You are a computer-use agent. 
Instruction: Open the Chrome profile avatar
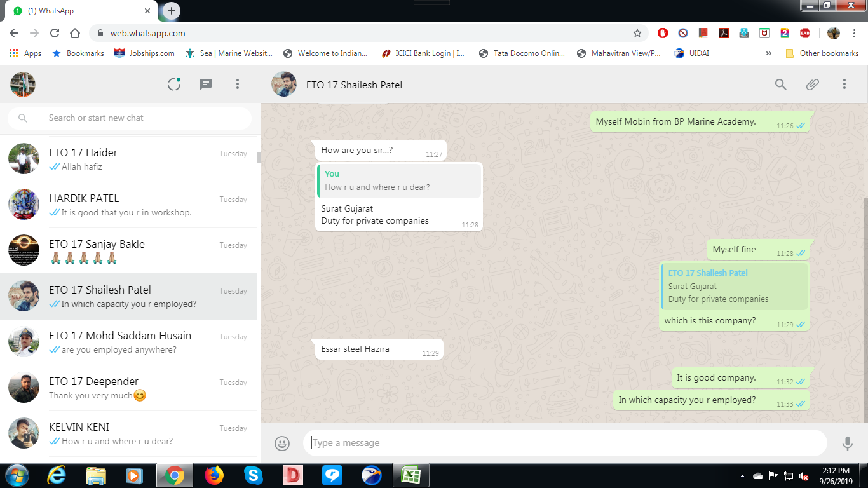834,33
